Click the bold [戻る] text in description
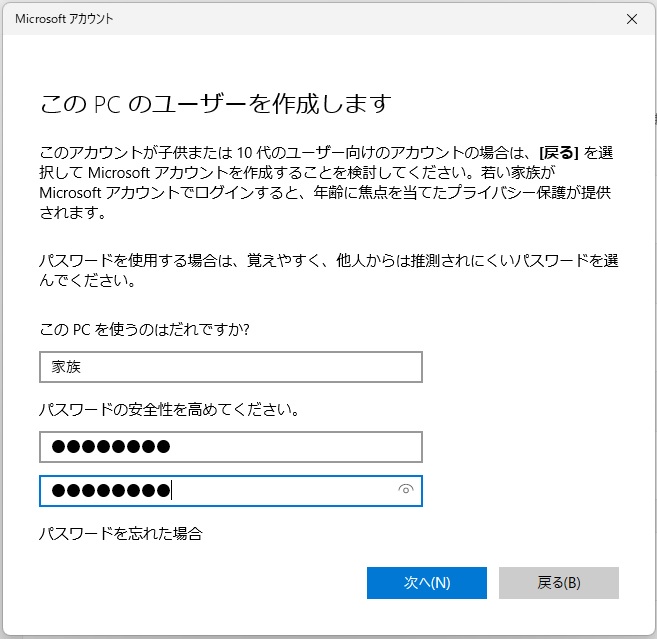This screenshot has height=639, width=657. (559, 153)
